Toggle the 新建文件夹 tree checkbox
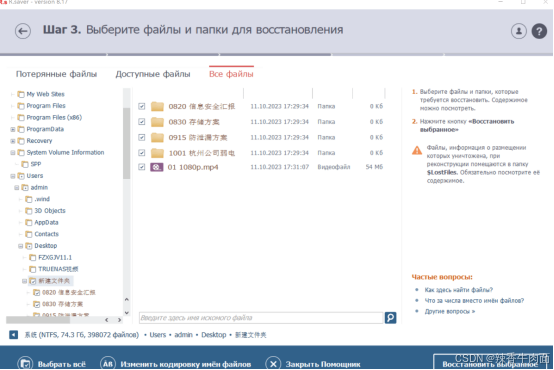 (33, 281)
